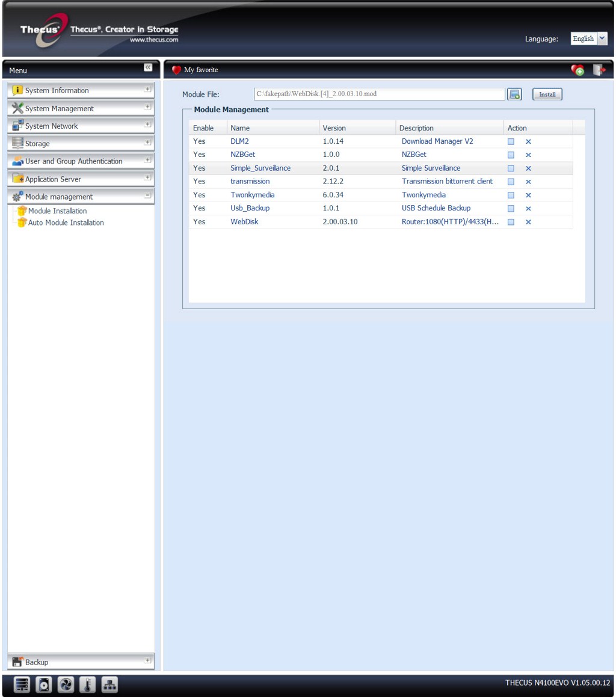Open the transmission module name link
Screen dimensions: 616x697
click(x=250, y=182)
